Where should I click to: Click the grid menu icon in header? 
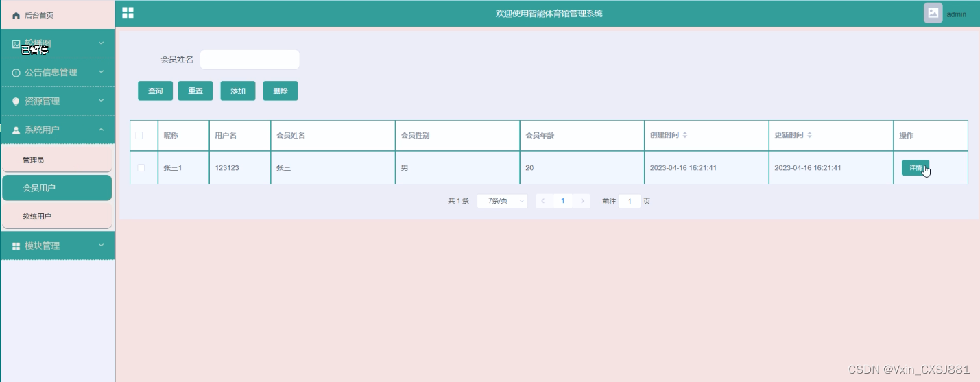[x=128, y=12]
